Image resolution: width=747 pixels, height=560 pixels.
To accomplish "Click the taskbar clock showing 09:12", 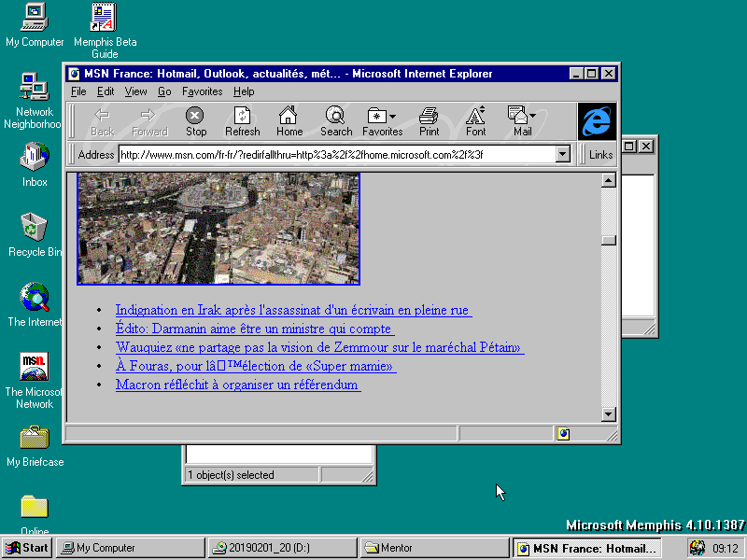I will tap(726, 548).
